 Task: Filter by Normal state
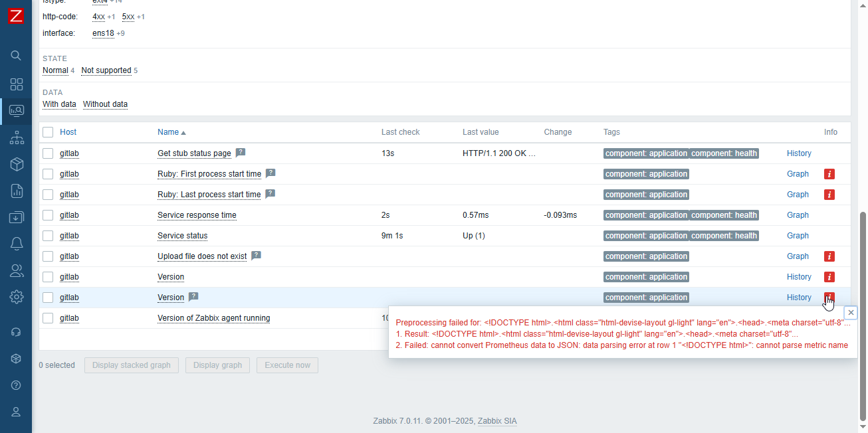55,70
